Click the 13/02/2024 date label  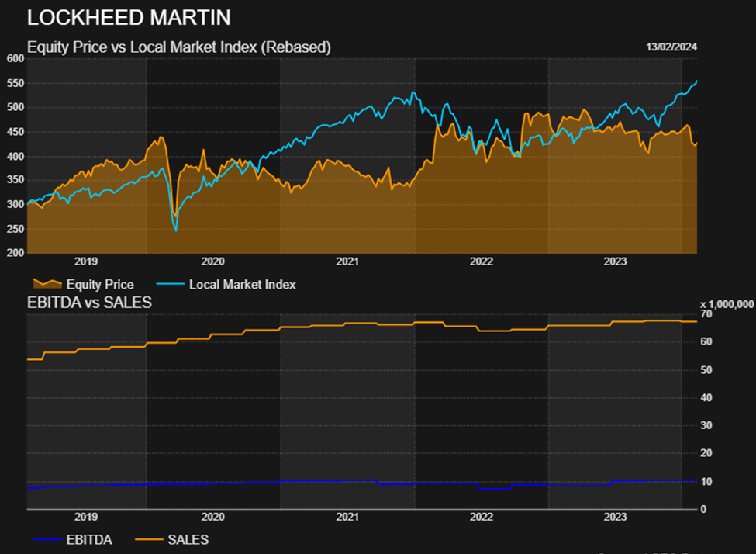point(671,47)
